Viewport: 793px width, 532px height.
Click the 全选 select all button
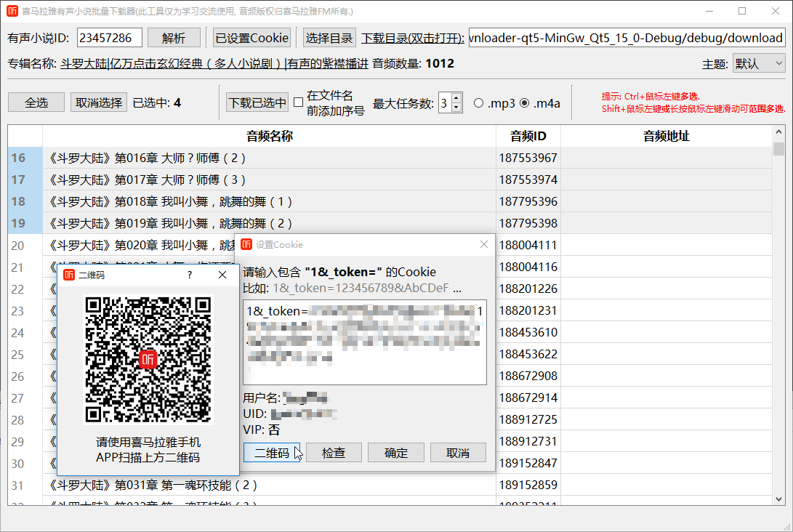tap(36, 102)
